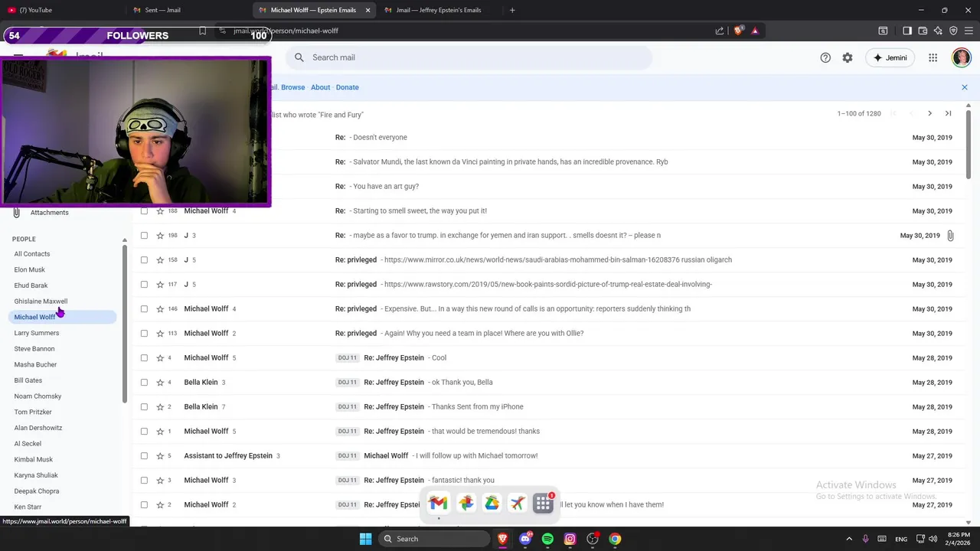Tick checkbox for mirror.co.uk privleged email
The width and height of the screenshot is (980, 551).
[144, 259]
